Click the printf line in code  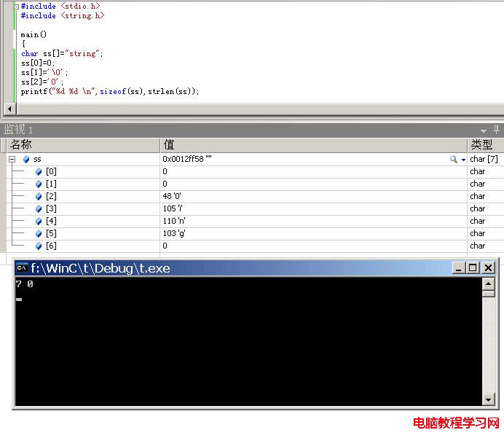coord(110,92)
